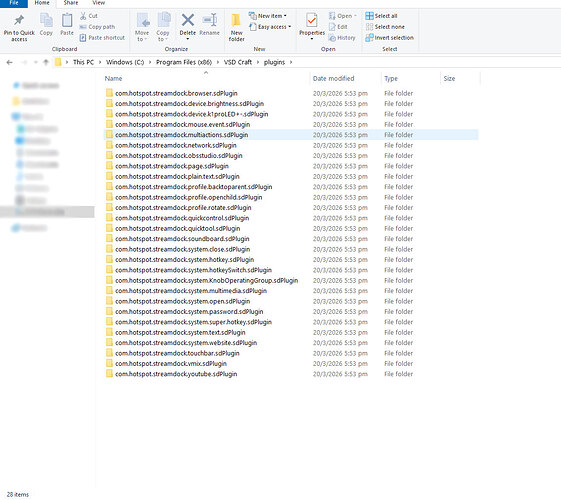Expand chevron after plugins breadcrumb
This screenshot has height=500, width=561.
coord(291,62)
